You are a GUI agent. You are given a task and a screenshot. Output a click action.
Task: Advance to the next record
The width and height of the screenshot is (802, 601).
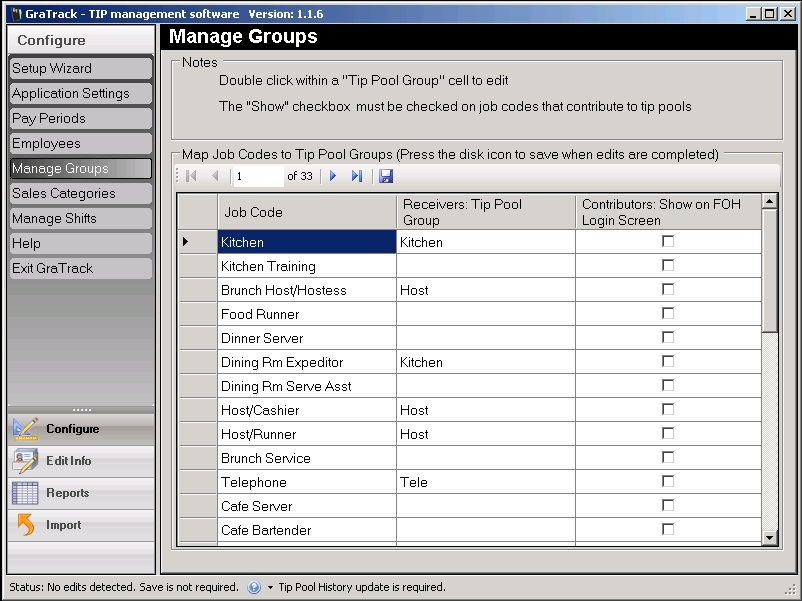coord(333,174)
